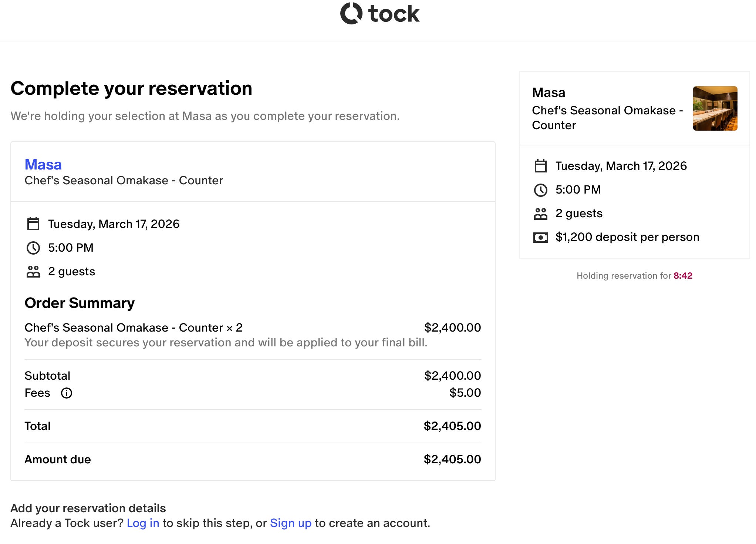Click the $1,200 deposit per person text
The width and height of the screenshot is (756, 544).
point(627,237)
